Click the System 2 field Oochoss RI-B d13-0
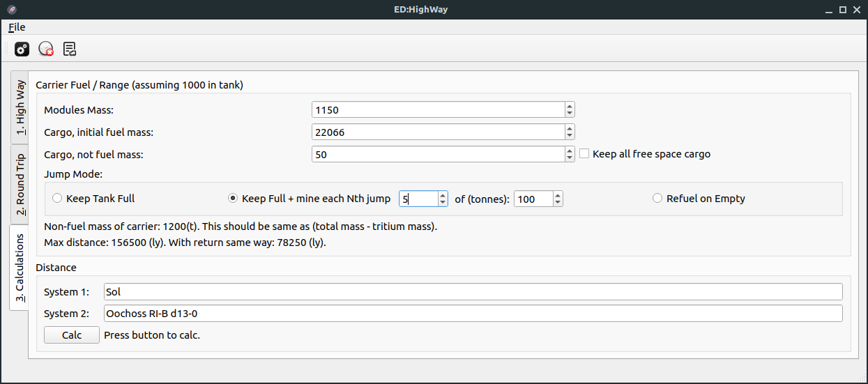Viewport: 868px width, 384px height. tap(473, 314)
